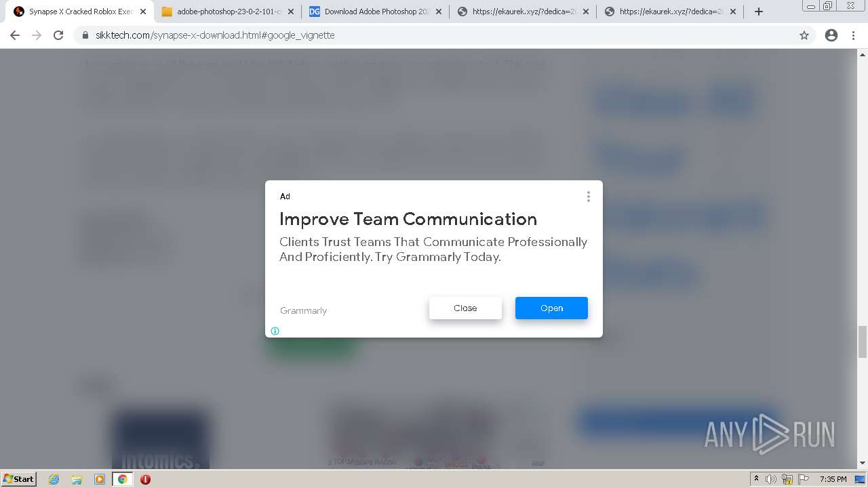868x488 pixels.
Task: Close the Download Adobe Photoshop tab
Action: click(x=439, y=12)
